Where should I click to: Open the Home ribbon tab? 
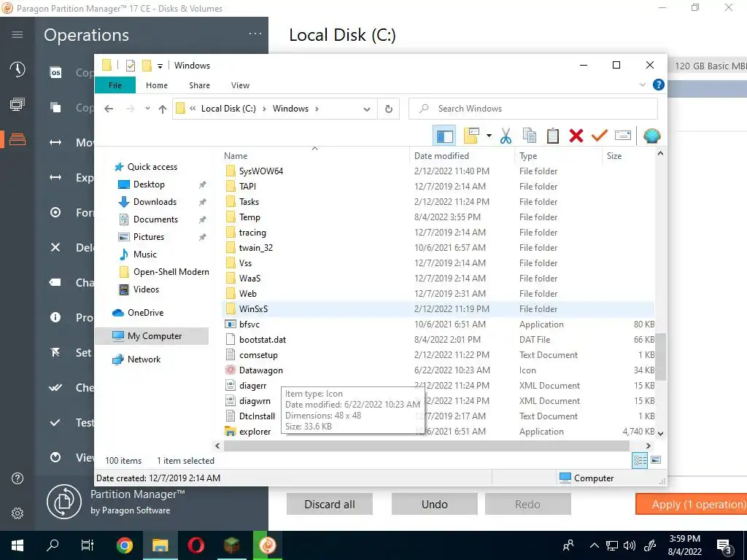click(x=157, y=85)
